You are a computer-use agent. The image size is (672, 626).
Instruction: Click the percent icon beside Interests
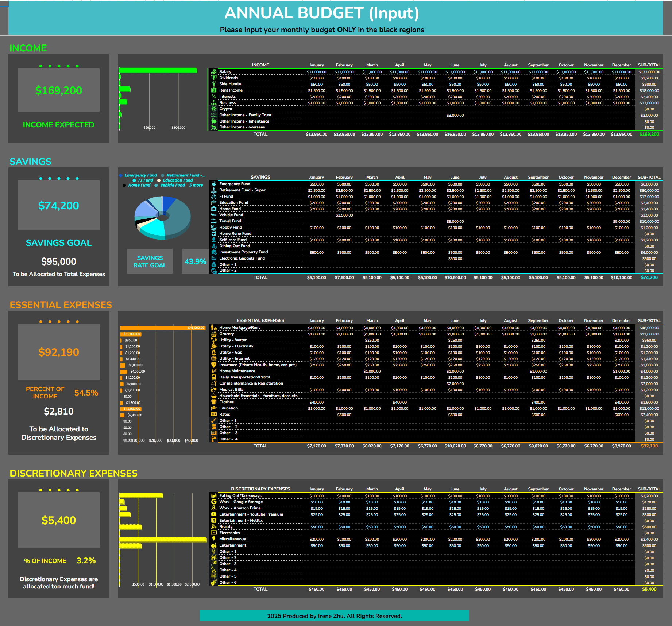tap(214, 96)
